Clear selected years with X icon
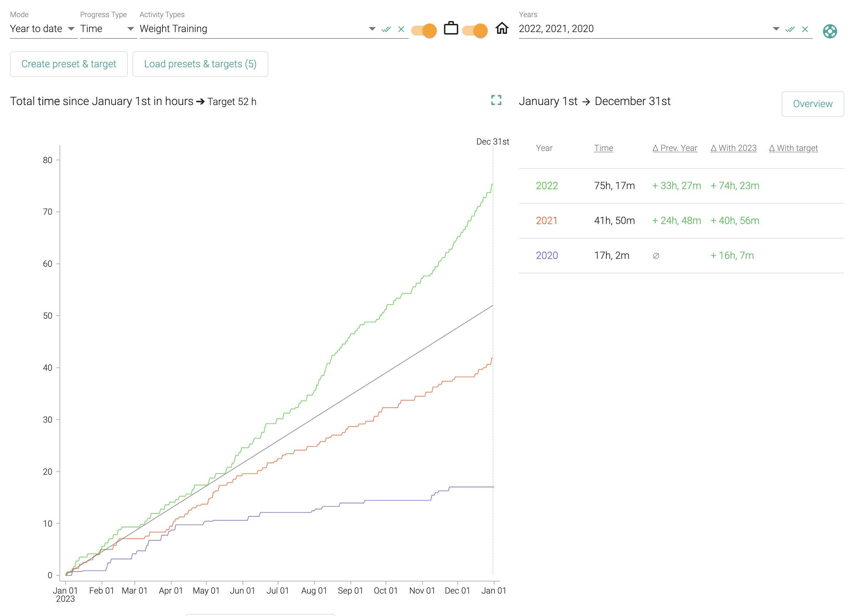 tap(805, 29)
